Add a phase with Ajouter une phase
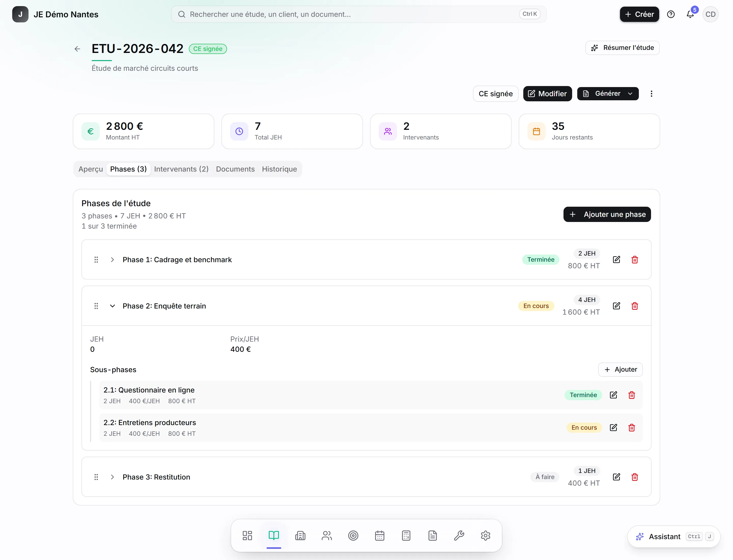Viewport: 733px width, 560px height. point(607,214)
